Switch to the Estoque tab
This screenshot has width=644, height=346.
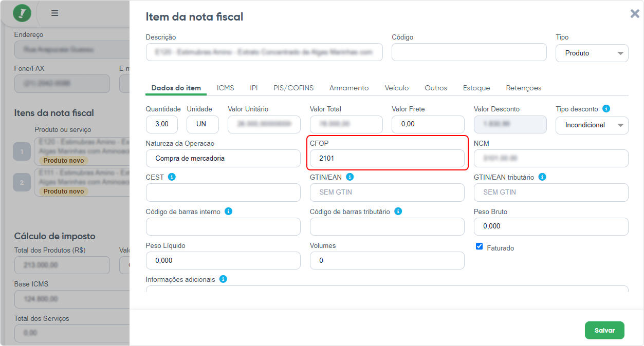point(476,88)
